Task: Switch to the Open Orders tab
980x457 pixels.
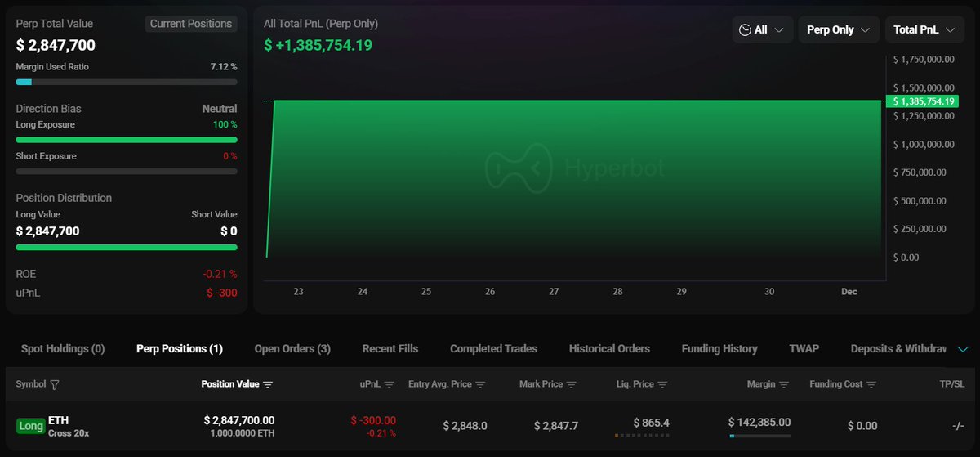Action: point(292,349)
